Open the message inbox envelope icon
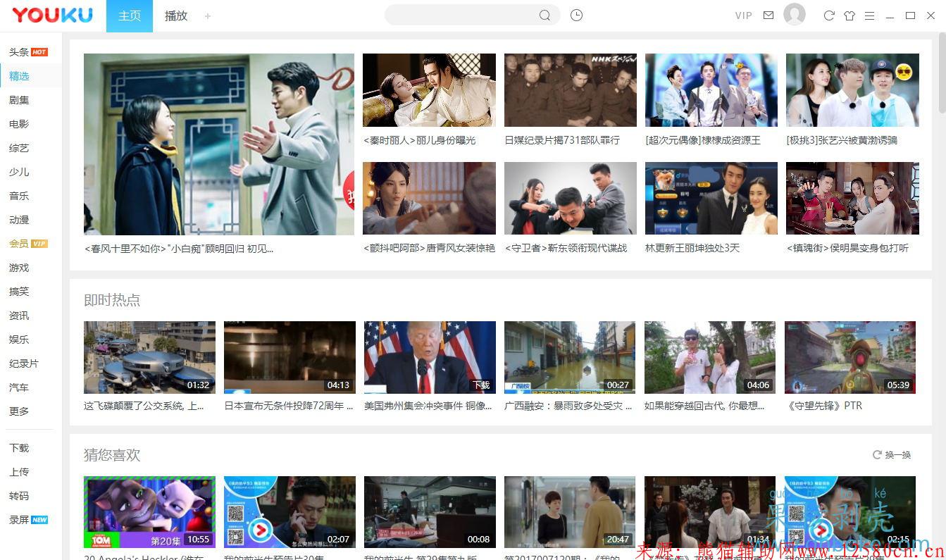 (768, 15)
